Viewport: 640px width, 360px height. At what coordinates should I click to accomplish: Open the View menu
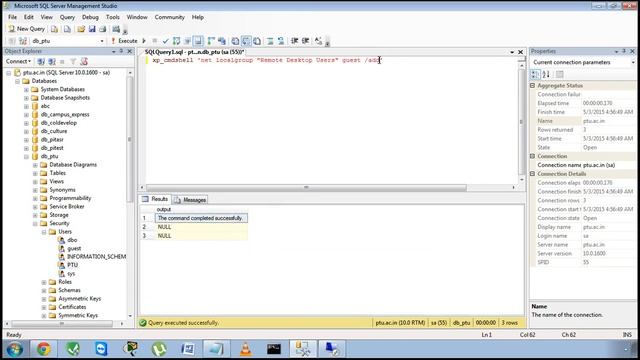pos(47,17)
